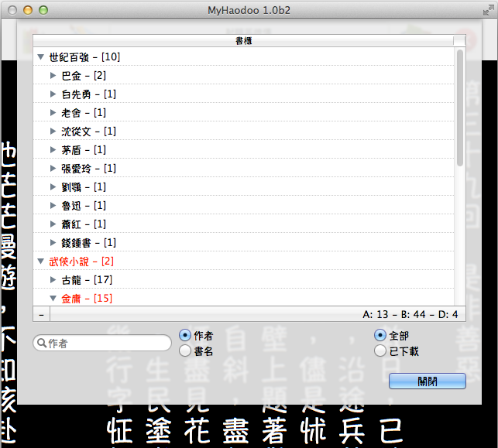Select the 書名 radio button
498x448 pixels.
[x=185, y=351]
